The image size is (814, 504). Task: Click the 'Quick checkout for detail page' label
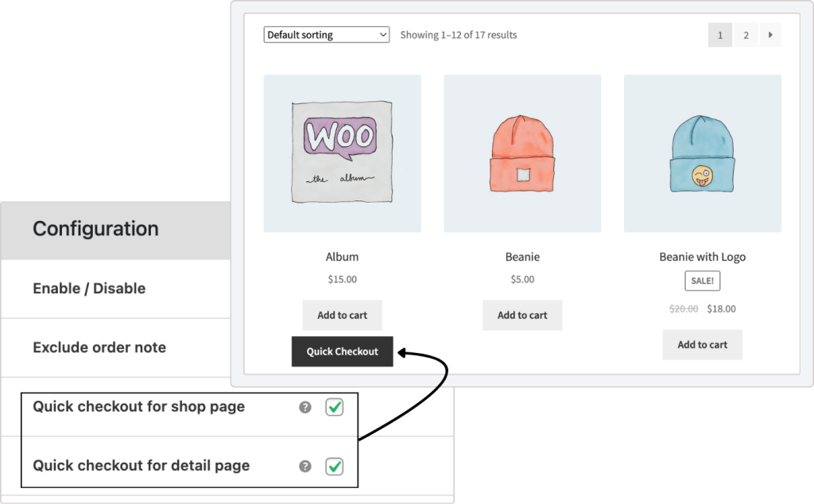pyautogui.click(x=141, y=466)
